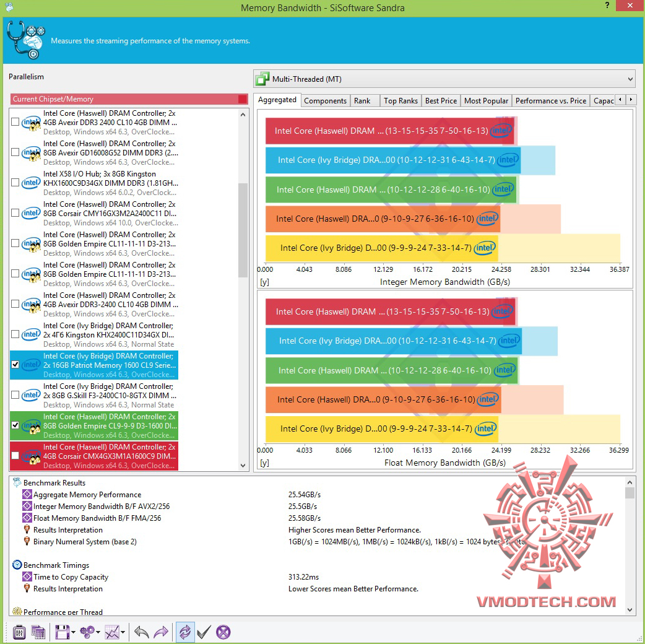Click Intel logo on Kingston KHX1600C9D34GX entry
Screen dimensions: 645x644
(31, 182)
